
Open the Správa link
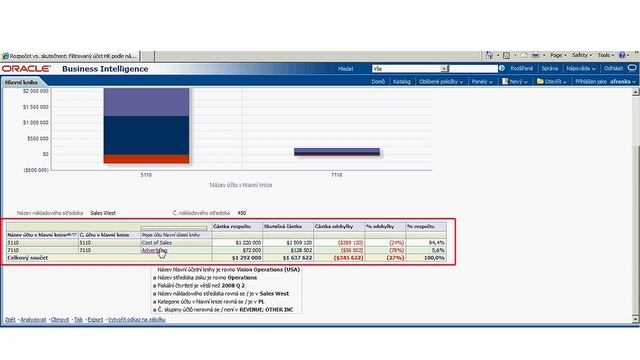549,69
